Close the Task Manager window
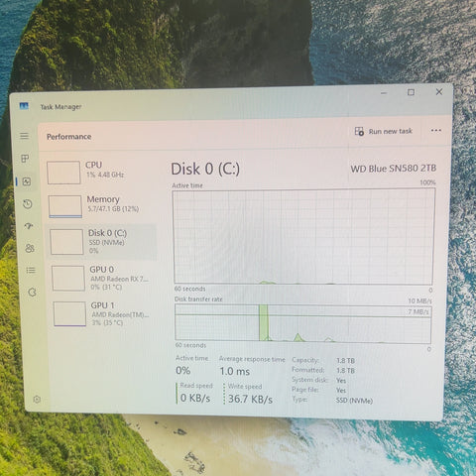476x476 pixels. 439,91
